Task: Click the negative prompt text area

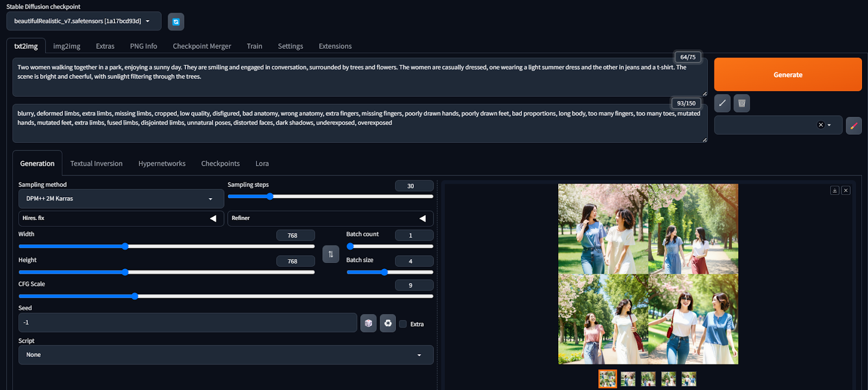Action: tap(360, 123)
